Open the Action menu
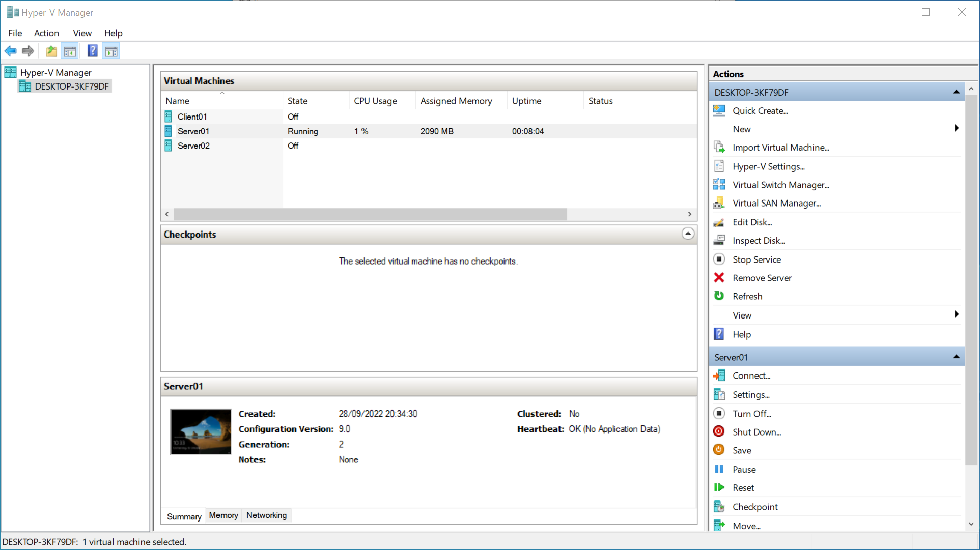The width and height of the screenshot is (980, 550). click(x=46, y=33)
